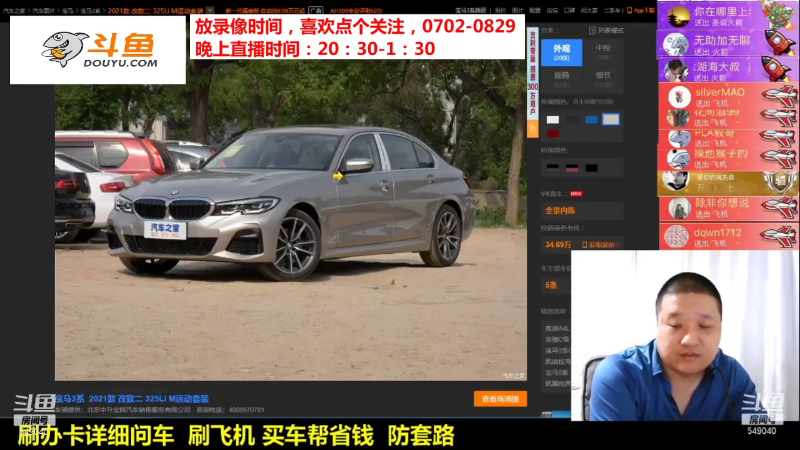This screenshot has height=450, width=800.
Task: Click the App下载 phone icon link
Action: 640,10
